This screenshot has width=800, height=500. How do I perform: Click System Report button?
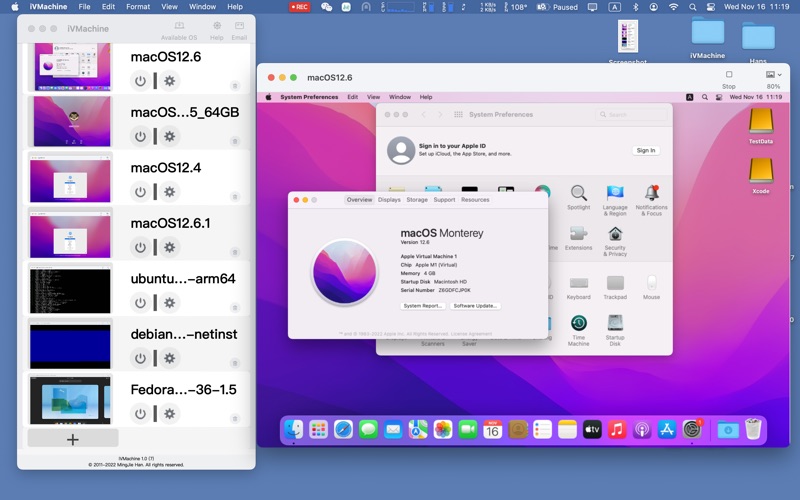click(x=422, y=306)
